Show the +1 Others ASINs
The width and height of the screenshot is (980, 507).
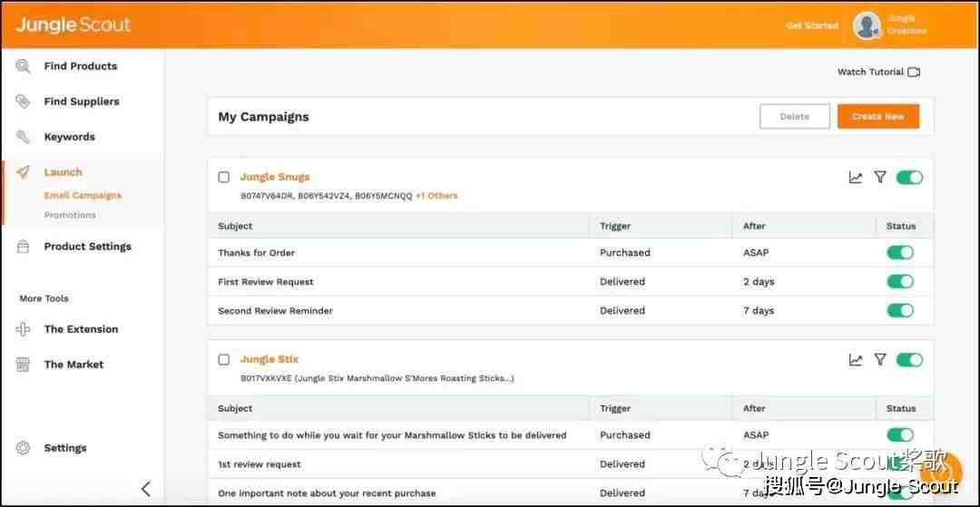(x=436, y=196)
